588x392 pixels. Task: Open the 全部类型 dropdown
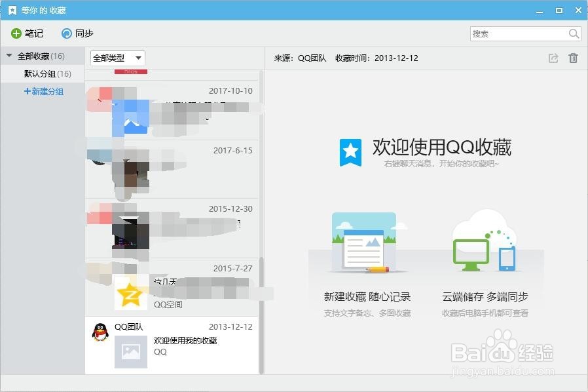pyautogui.click(x=118, y=58)
